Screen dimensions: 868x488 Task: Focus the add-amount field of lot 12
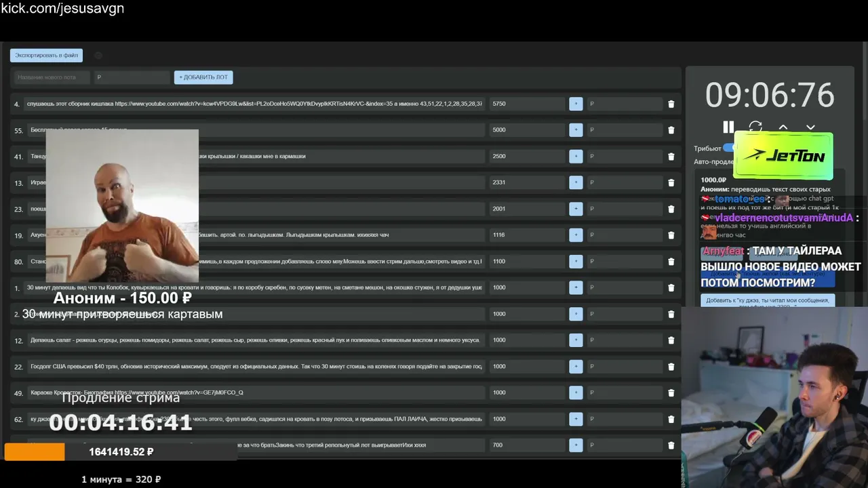625,340
